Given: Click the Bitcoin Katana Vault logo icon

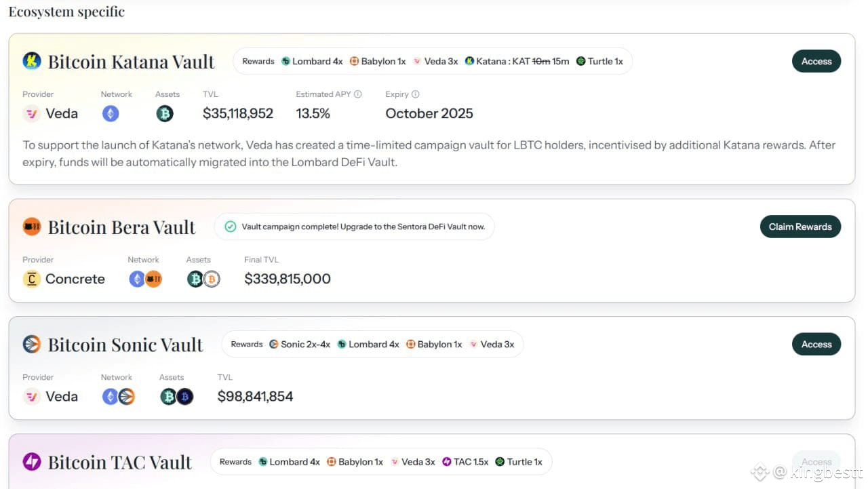Looking at the screenshot, I should point(32,61).
